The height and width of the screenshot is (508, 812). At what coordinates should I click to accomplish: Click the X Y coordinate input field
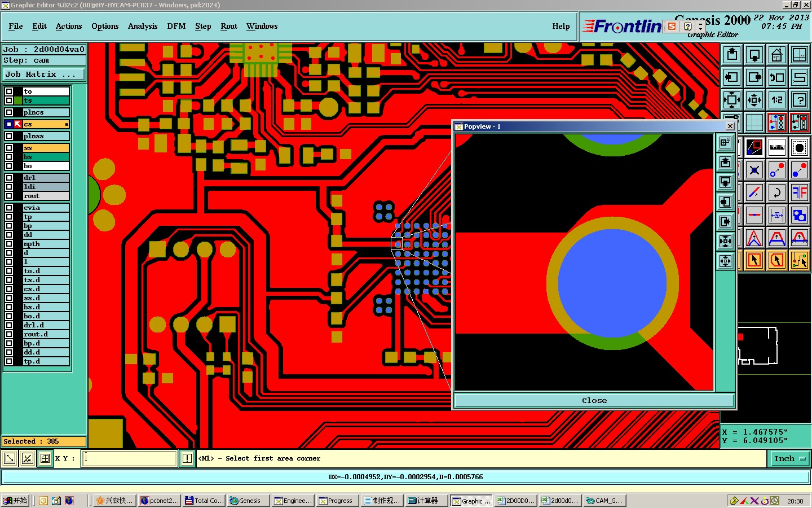tap(130, 458)
